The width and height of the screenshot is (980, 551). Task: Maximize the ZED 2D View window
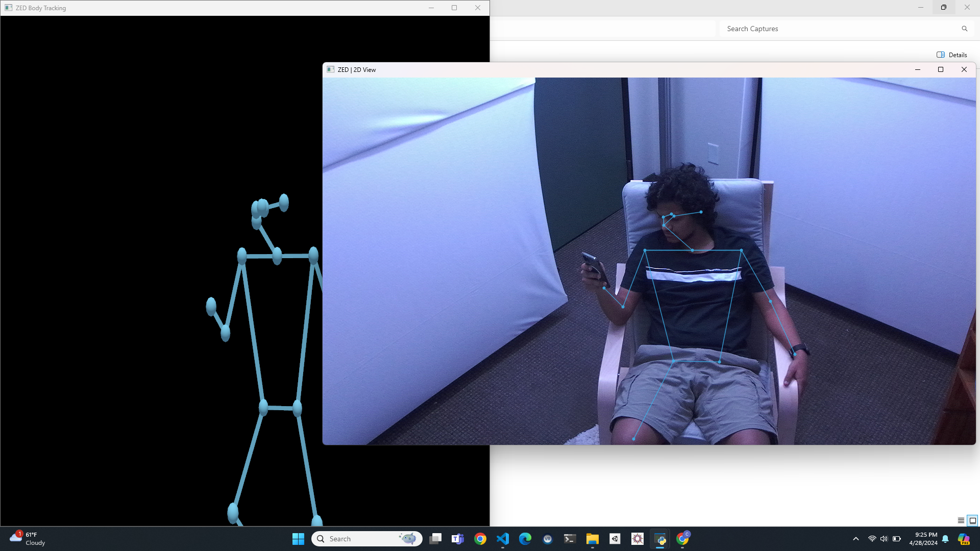[941, 70]
